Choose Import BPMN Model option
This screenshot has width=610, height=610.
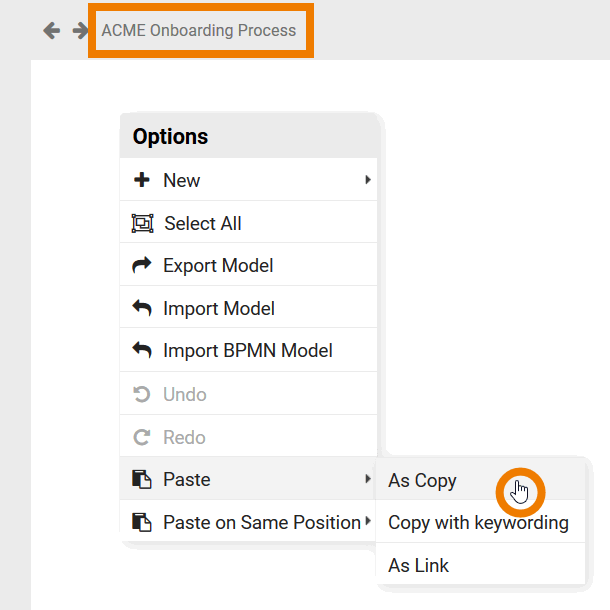(x=248, y=351)
